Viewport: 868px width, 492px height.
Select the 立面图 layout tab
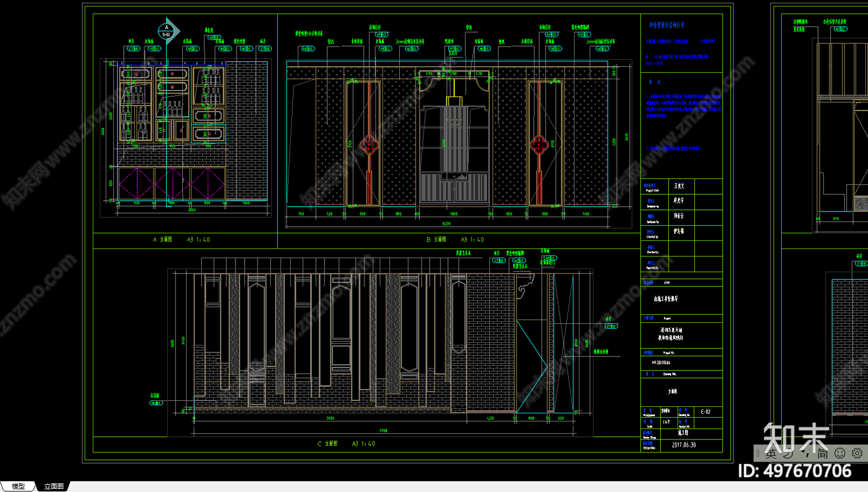[54, 487]
